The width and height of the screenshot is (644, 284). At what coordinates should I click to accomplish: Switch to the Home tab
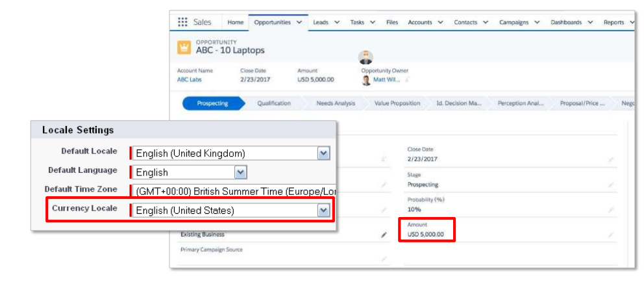pos(235,22)
